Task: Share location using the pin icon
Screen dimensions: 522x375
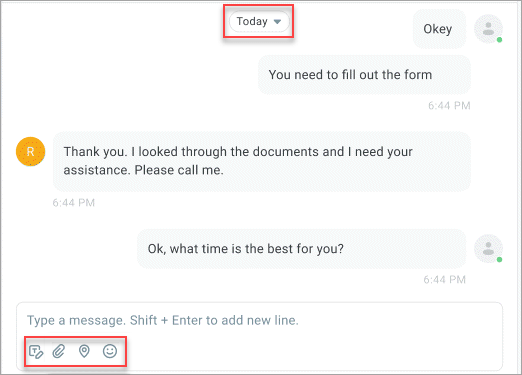Action: point(84,351)
